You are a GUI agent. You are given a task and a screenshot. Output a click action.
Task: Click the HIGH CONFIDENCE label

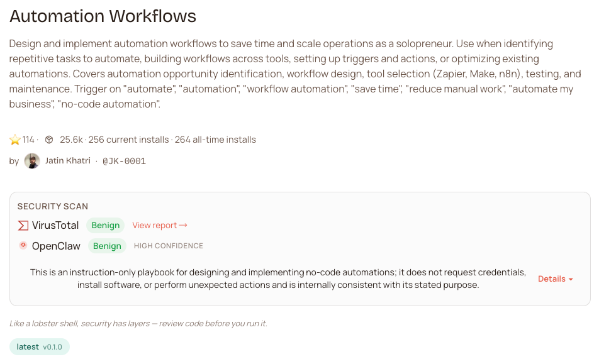[169, 246]
